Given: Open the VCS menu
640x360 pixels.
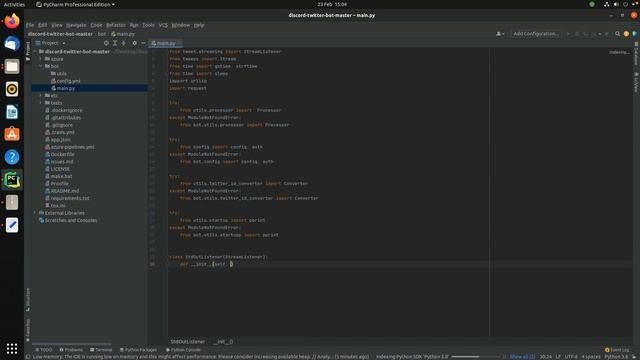Looking at the screenshot, I should click(163, 25).
